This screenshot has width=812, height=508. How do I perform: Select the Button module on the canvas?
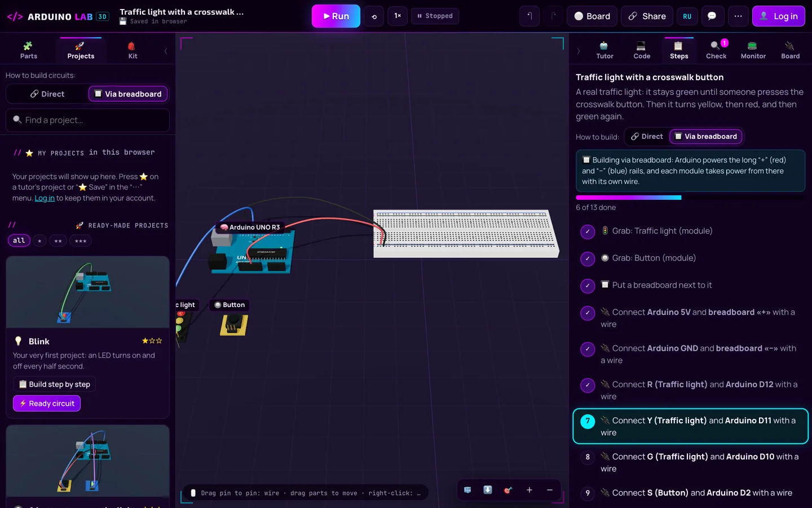tap(234, 325)
